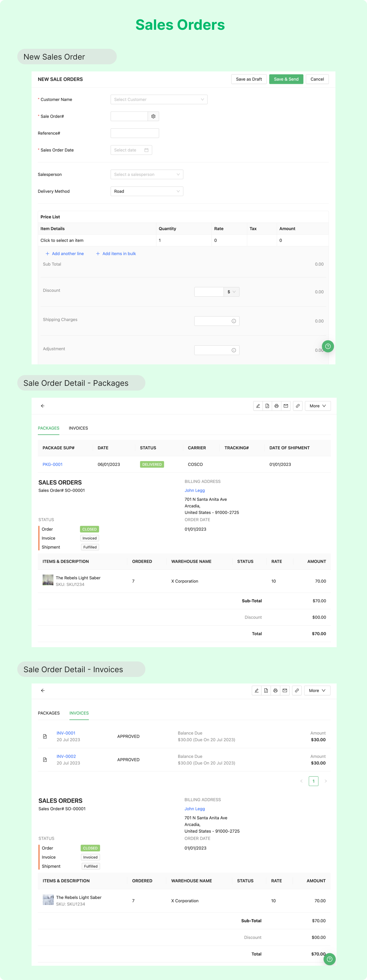Expand More menu in Invoices detail toolbar
367x980 pixels.
tap(317, 690)
